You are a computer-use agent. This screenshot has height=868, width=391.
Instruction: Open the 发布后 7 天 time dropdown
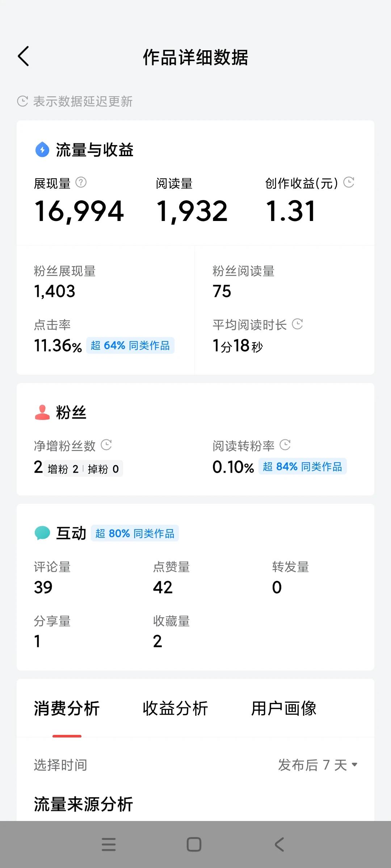point(318,765)
